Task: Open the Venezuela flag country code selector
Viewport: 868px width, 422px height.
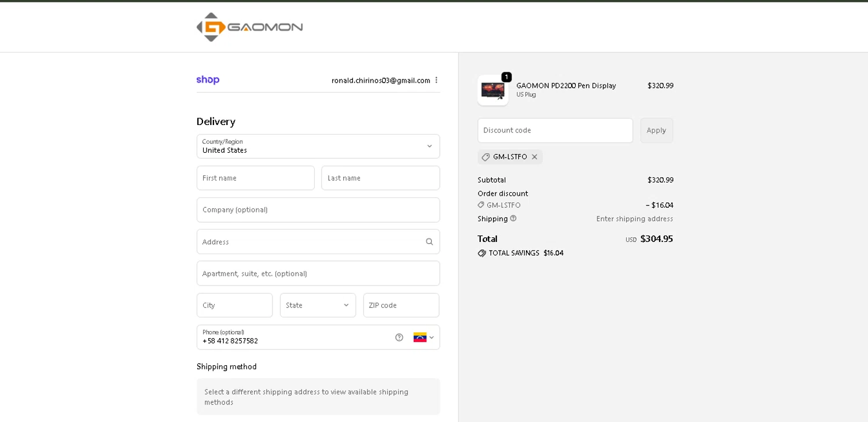Action: pos(424,337)
